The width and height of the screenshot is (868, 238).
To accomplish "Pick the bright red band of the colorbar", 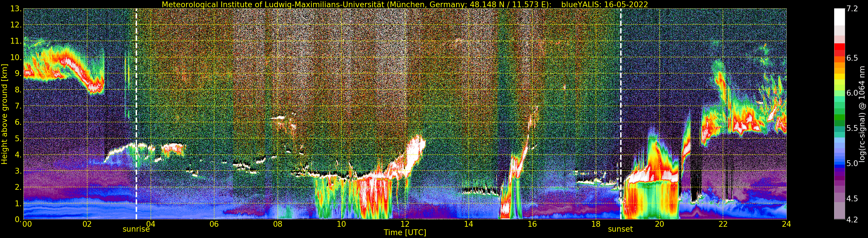I will pos(839,47).
